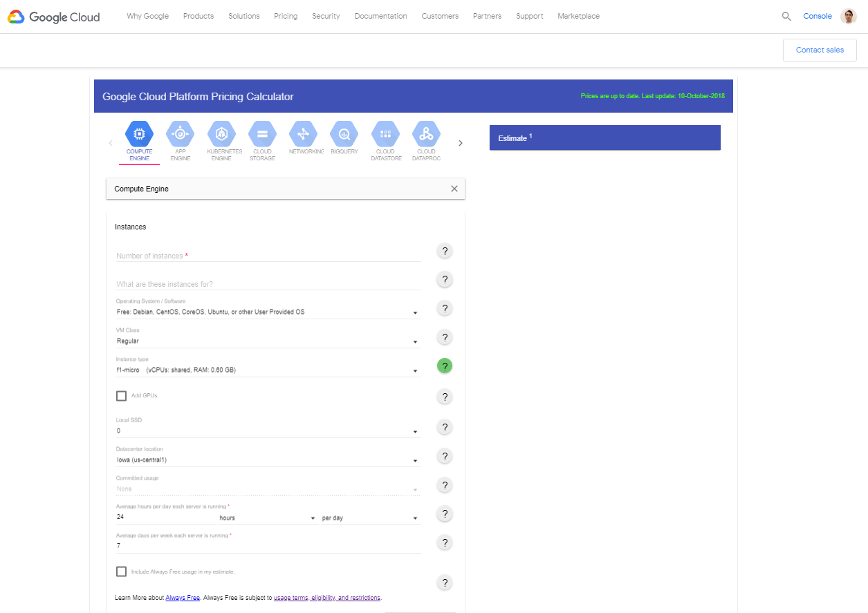868x613 pixels.
Task: Open help for Always Free usage
Action: pyautogui.click(x=445, y=583)
